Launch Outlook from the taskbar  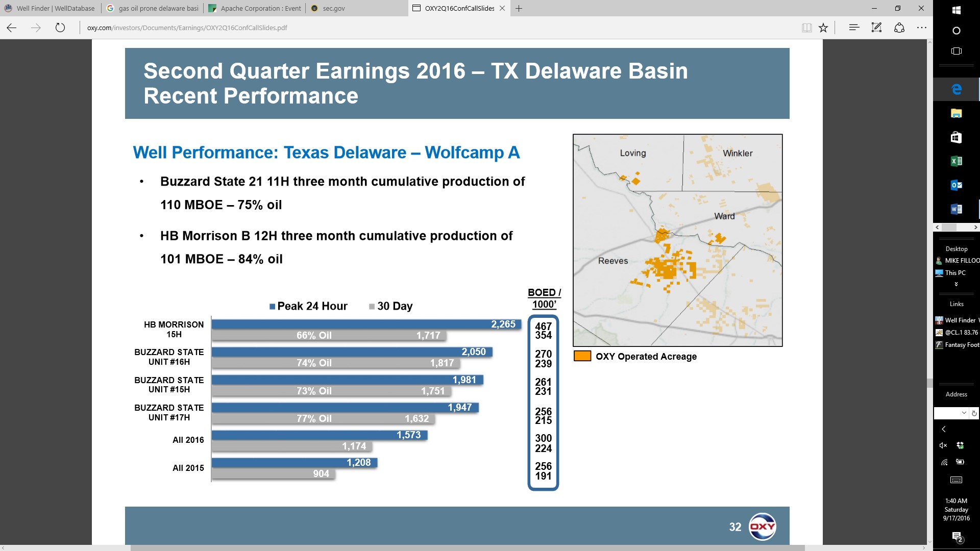[x=957, y=185]
